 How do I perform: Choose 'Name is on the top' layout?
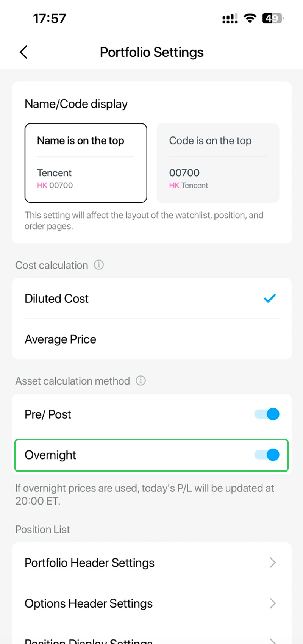[86, 163]
